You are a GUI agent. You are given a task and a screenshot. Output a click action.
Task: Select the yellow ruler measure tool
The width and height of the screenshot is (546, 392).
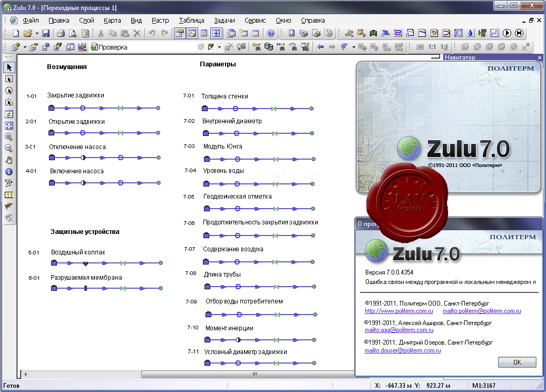click(9, 195)
